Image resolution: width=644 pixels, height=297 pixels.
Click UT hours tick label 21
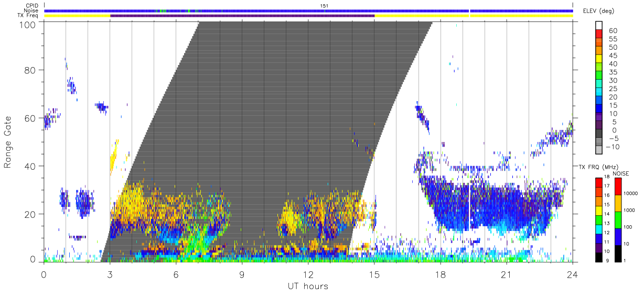click(507, 274)
